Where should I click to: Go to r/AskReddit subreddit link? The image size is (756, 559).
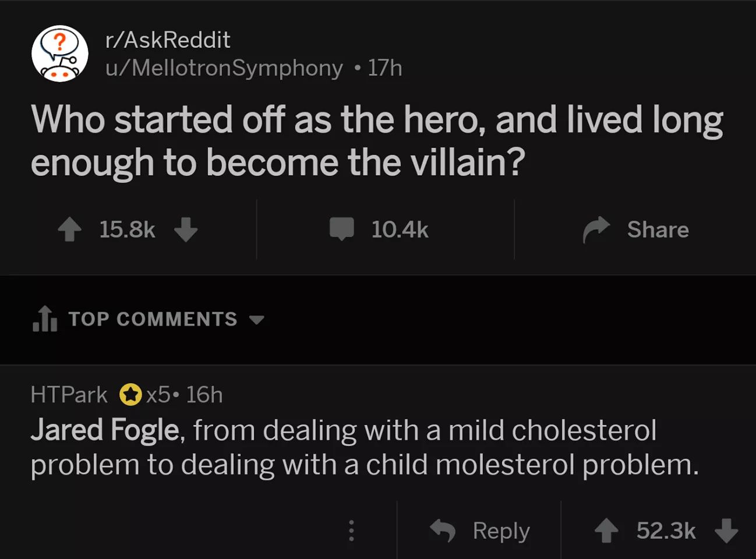click(168, 40)
